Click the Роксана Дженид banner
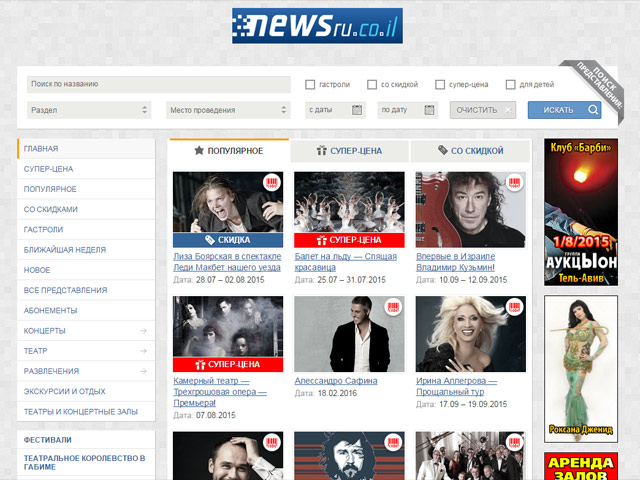 pos(581,369)
